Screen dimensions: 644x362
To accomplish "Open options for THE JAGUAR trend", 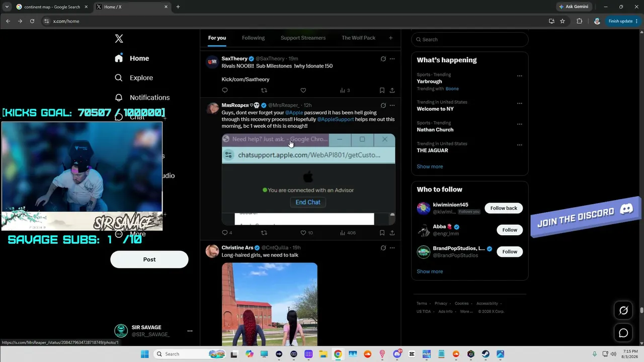I will 520,145.
